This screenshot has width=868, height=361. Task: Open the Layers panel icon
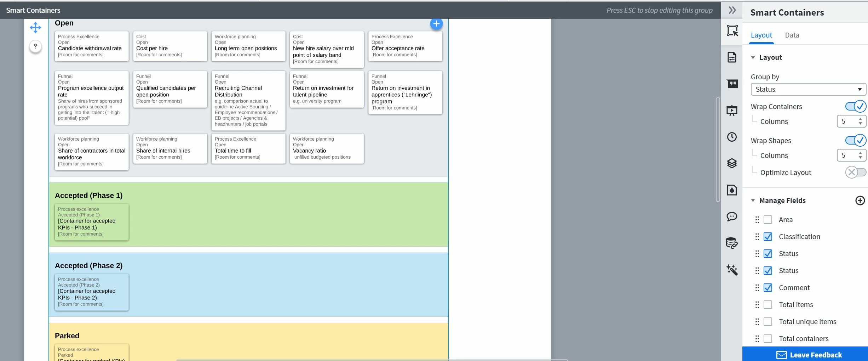(732, 163)
